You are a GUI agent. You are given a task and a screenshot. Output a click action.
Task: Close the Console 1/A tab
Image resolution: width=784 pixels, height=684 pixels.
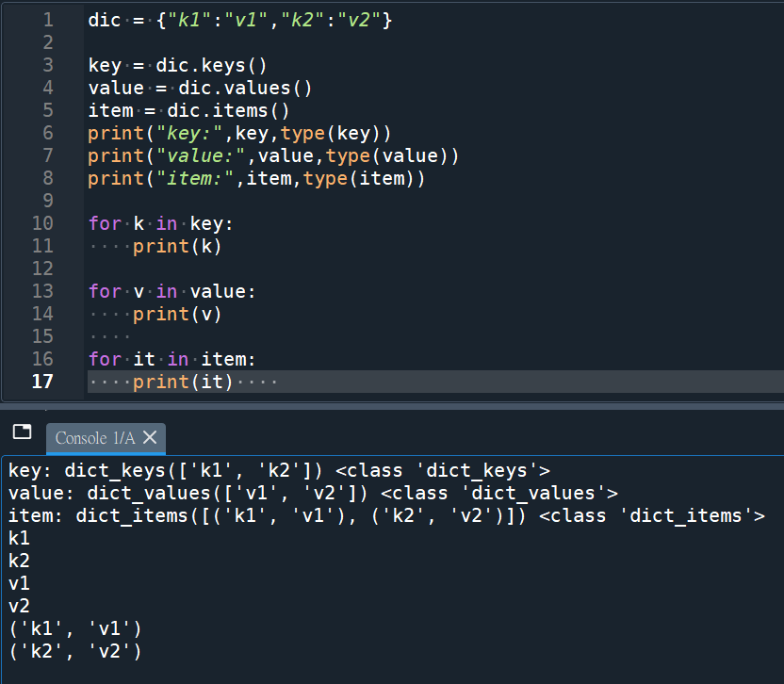[x=147, y=437]
